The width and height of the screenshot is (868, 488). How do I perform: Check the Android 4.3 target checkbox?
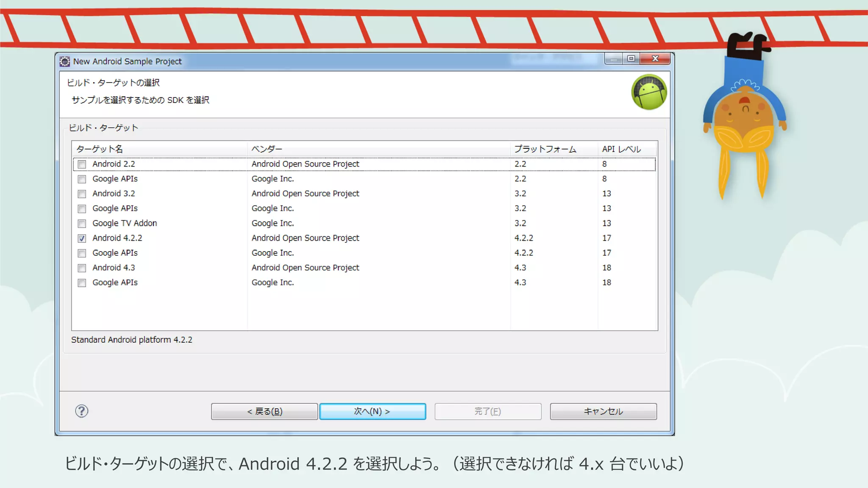[82, 268]
